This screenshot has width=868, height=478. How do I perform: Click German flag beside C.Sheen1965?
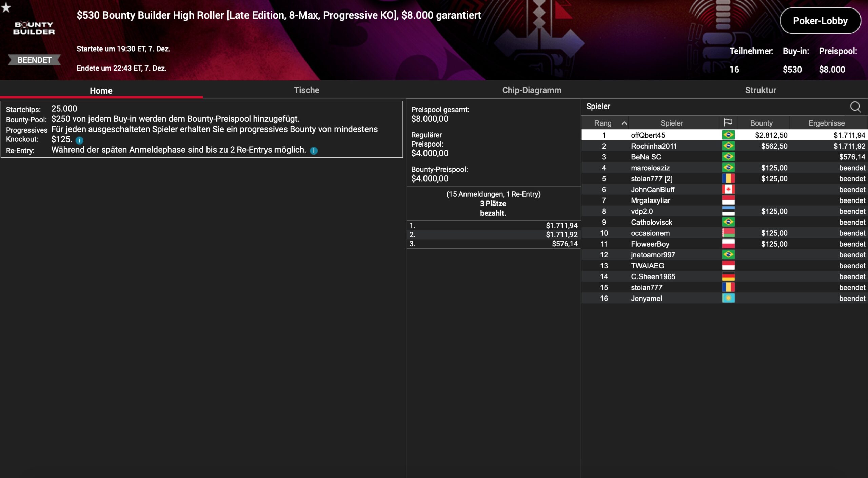click(728, 276)
